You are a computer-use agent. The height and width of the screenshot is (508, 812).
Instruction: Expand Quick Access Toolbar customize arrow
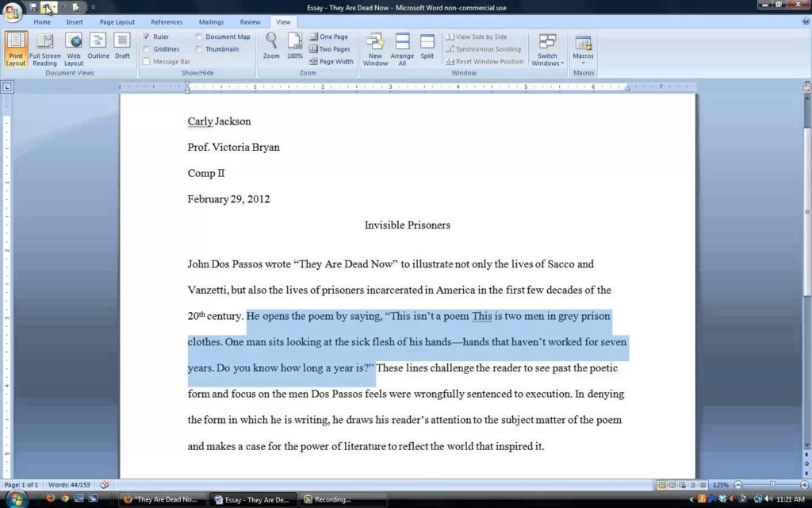93,7
